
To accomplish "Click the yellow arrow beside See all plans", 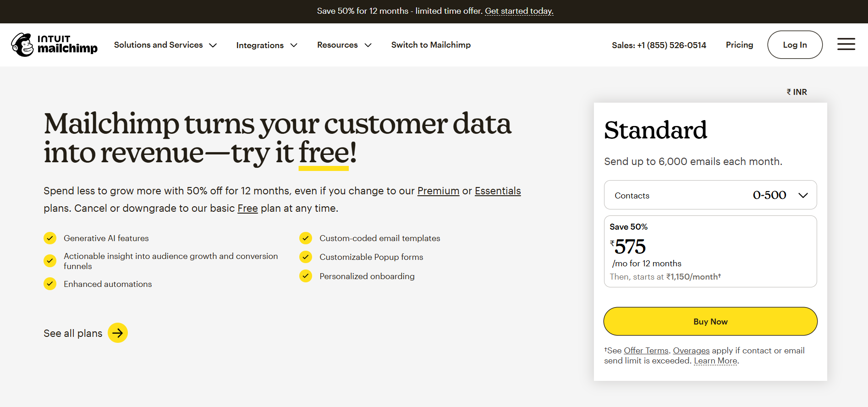I will pyautogui.click(x=118, y=333).
